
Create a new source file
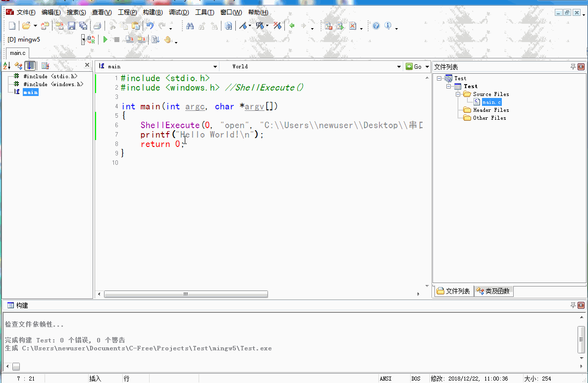click(11, 26)
